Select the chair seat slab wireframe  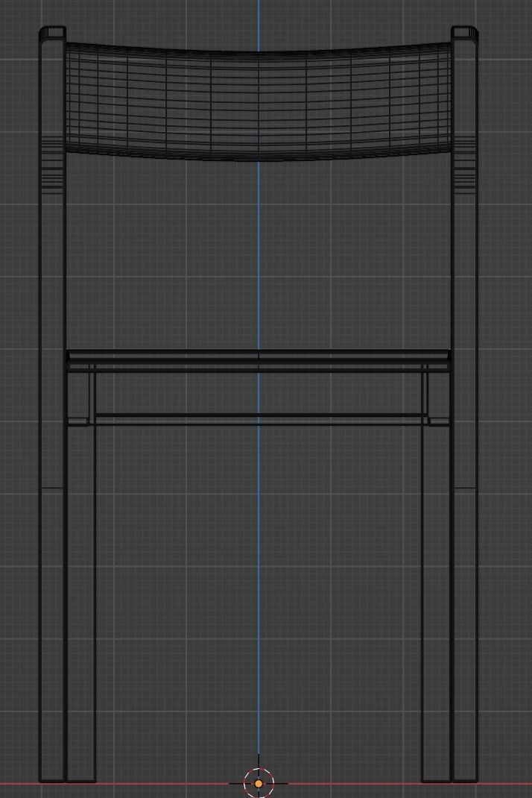259,361
